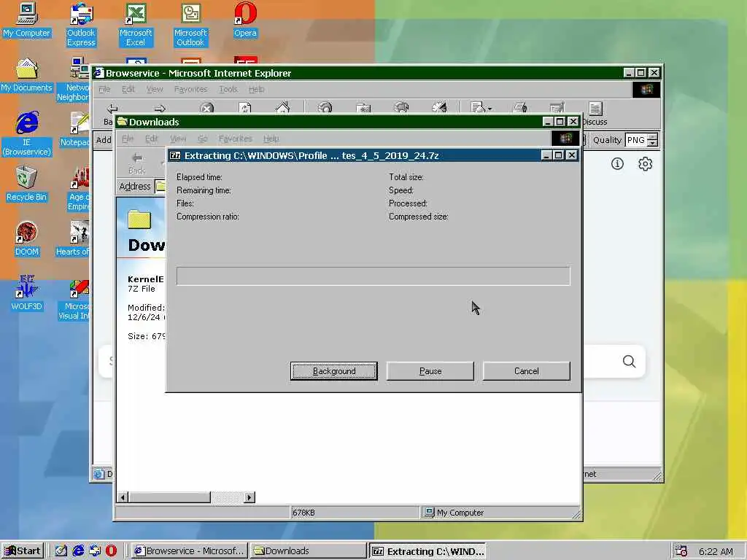Click right arrow of Downloads horizontal scrollbar
The height and width of the screenshot is (560, 747).
click(x=249, y=497)
